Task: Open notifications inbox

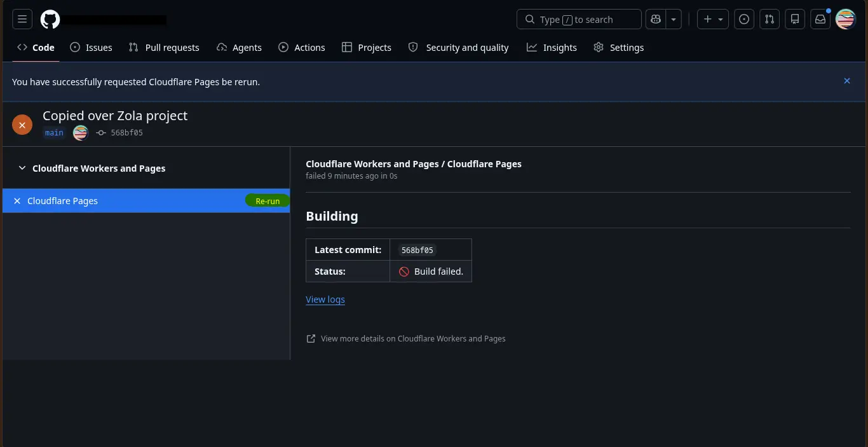Action: 820,20
